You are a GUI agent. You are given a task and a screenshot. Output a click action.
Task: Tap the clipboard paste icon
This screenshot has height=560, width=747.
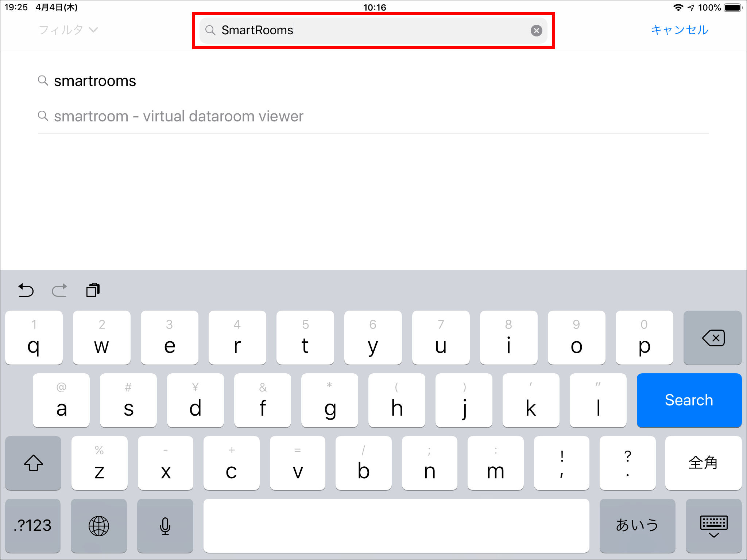(93, 290)
